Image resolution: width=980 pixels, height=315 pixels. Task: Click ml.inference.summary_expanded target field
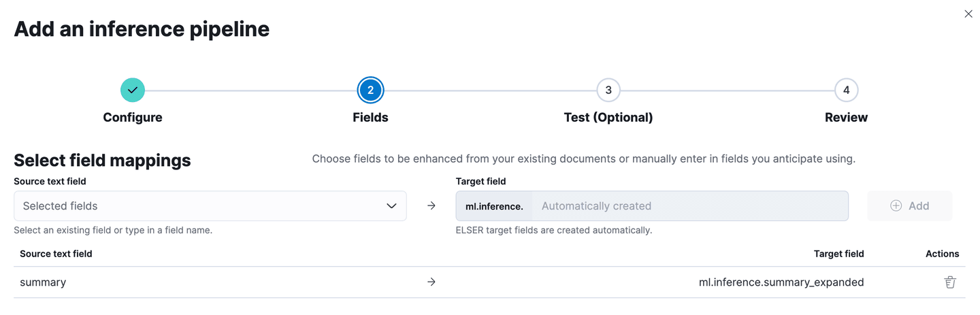pos(781,282)
